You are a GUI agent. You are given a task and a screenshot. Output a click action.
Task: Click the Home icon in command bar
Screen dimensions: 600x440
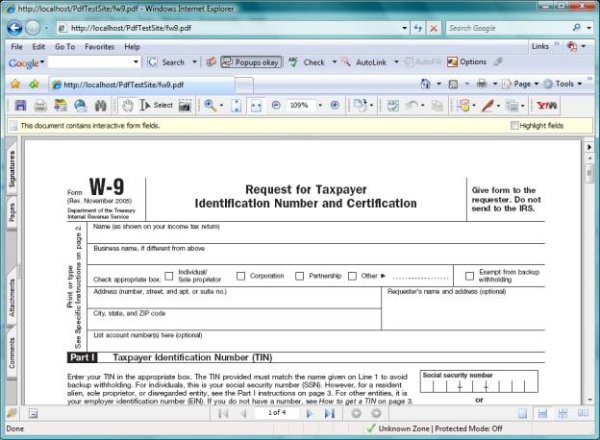click(x=425, y=84)
